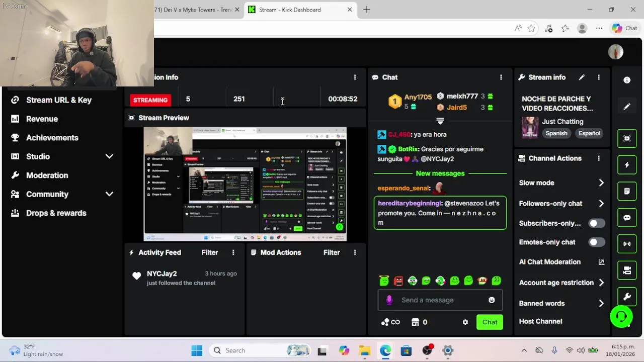The height and width of the screenshot is (362, 644).
Task: Click the 00:08:52 stream timer
Action: pyautogui.click(x=343, y=99)
